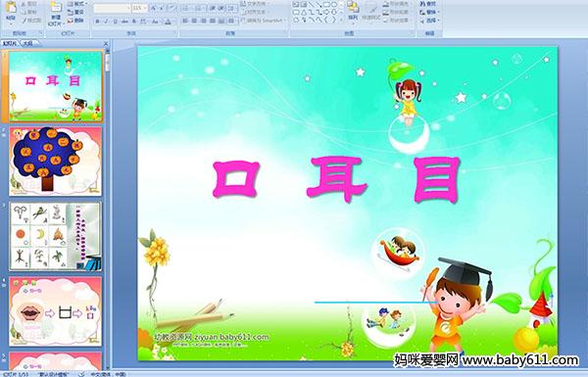The image size is (588, 377).
Task: Click the slide pane vertical scrollbar
Action: (108, 210)
